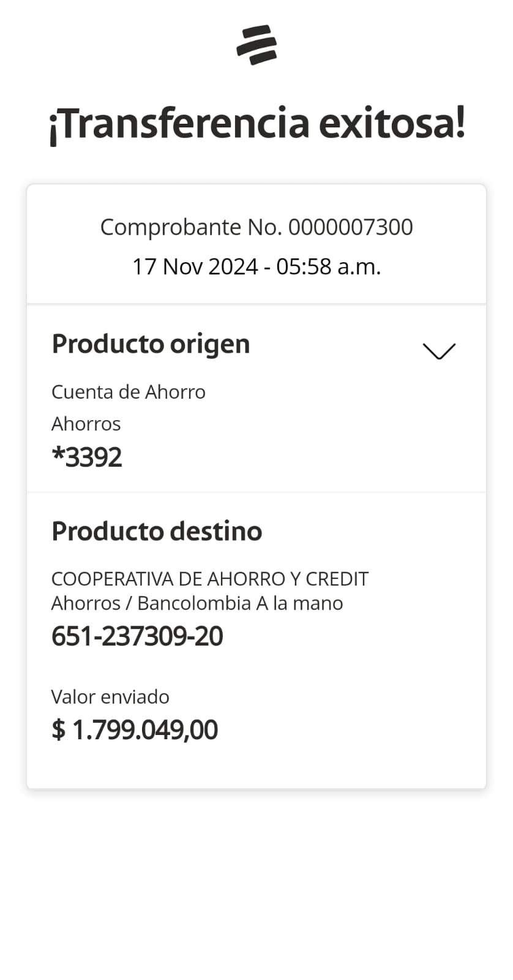
Task: Tap the Cuenta de Ahorro label
Action: 129,392
